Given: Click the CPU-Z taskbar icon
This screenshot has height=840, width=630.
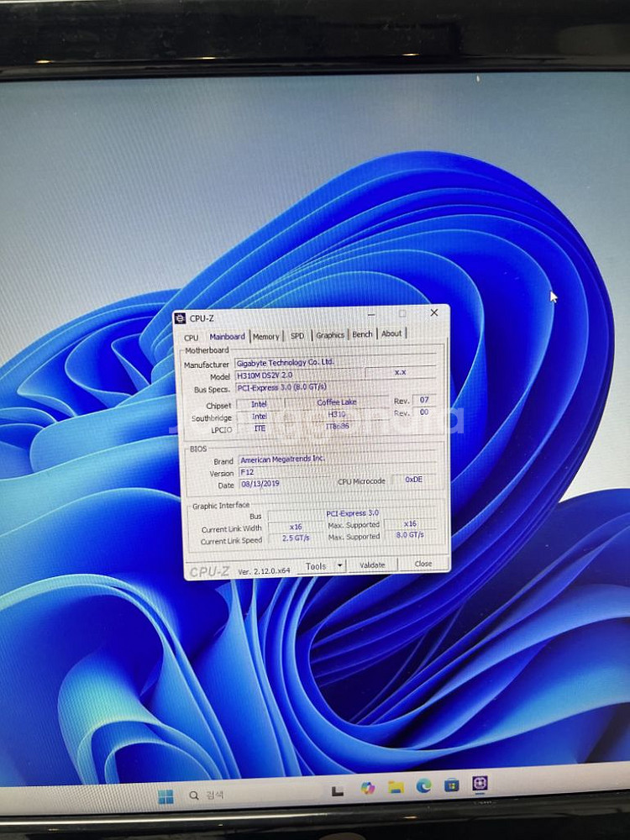Looking at the screenshot, I should pos(480,784).
